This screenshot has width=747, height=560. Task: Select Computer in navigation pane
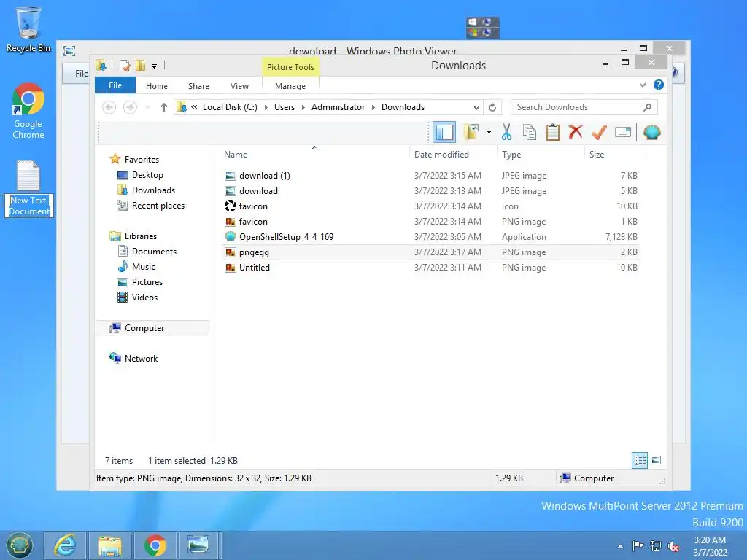(x=144, y=328)
